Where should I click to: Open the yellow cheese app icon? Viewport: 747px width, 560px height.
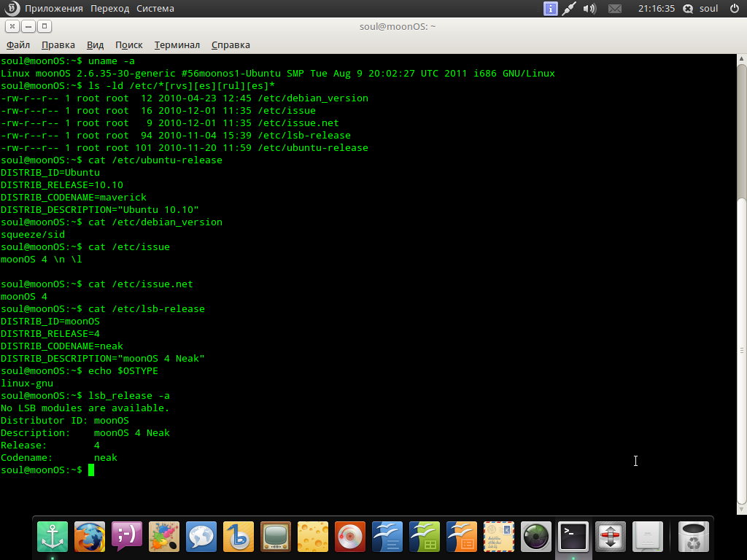coord(312,537)
